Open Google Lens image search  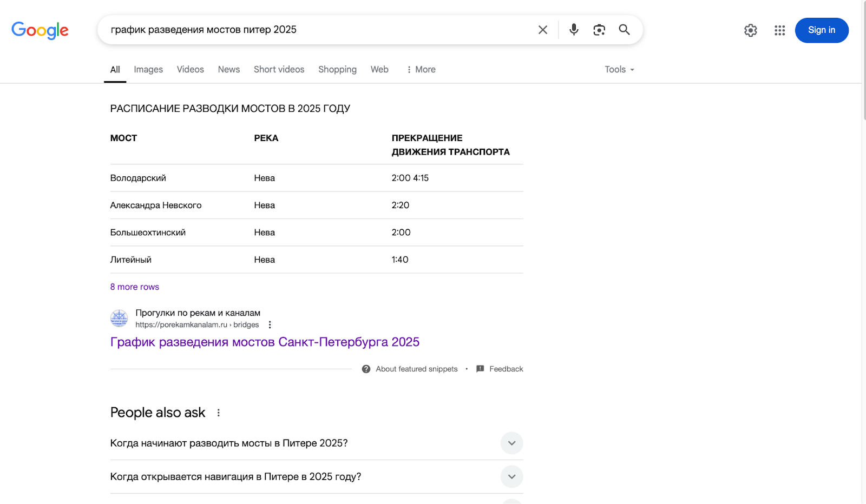point(599,30)
